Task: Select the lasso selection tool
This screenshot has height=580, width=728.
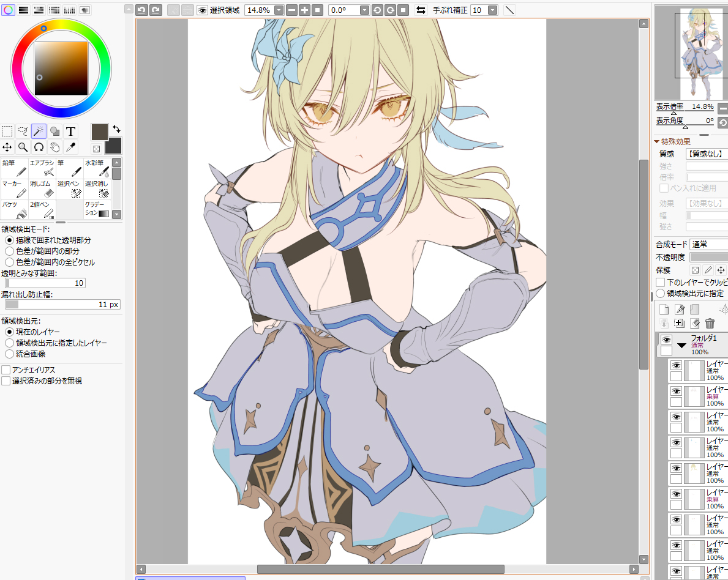Action: click(x=23, y=131)
